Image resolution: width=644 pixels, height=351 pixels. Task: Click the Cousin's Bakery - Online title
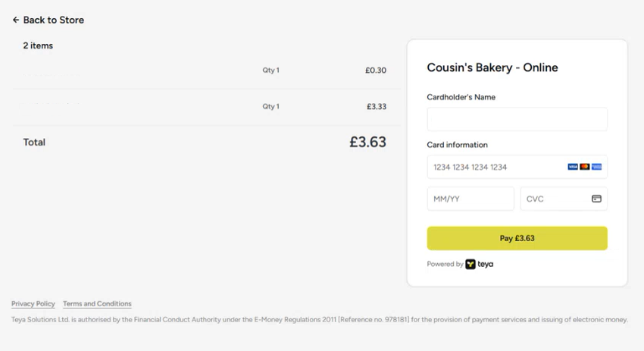point(492,67)
